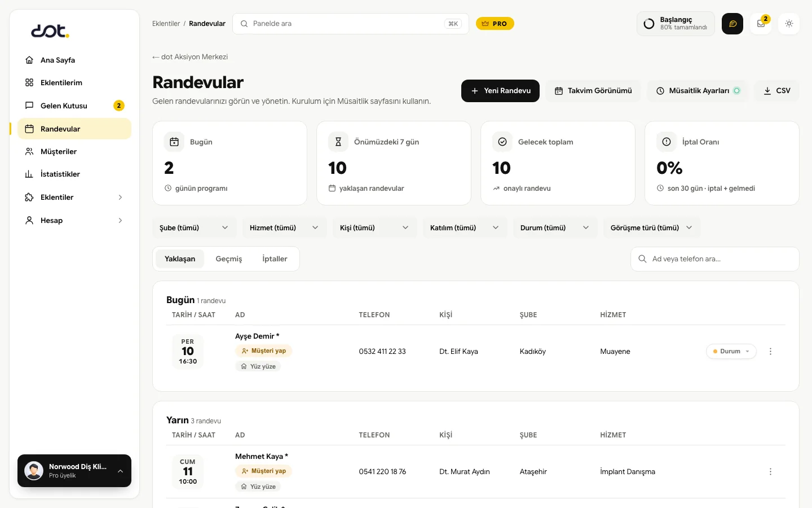Open Müsaitlik Ayarları
The width and height of the screenshot is (812, 508).
698,91
